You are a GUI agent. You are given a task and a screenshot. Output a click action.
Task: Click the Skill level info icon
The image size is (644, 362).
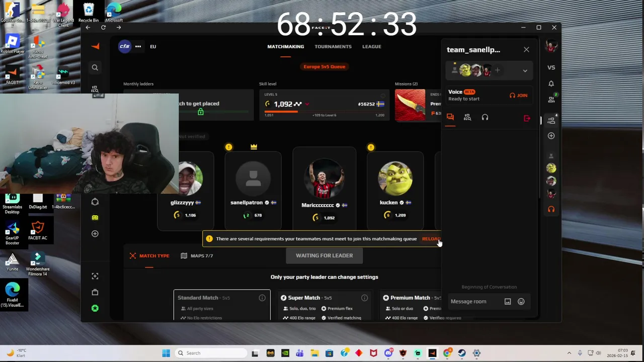[x=383, y=95]
